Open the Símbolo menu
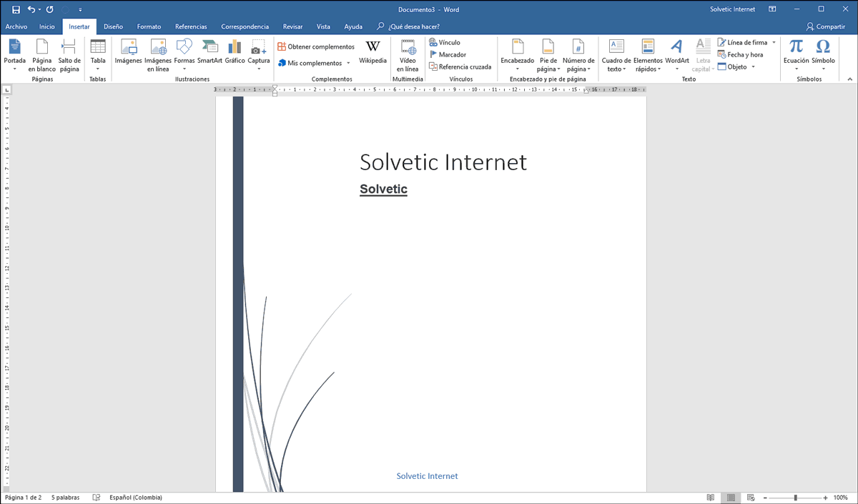This screenshot has width=858, height=504. [823, 56]
